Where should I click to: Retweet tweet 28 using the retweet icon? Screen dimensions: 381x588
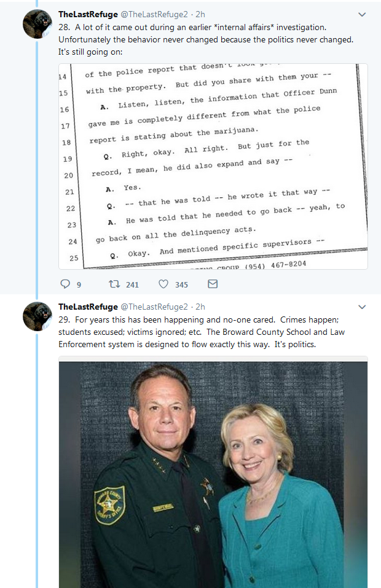(114, 284)
